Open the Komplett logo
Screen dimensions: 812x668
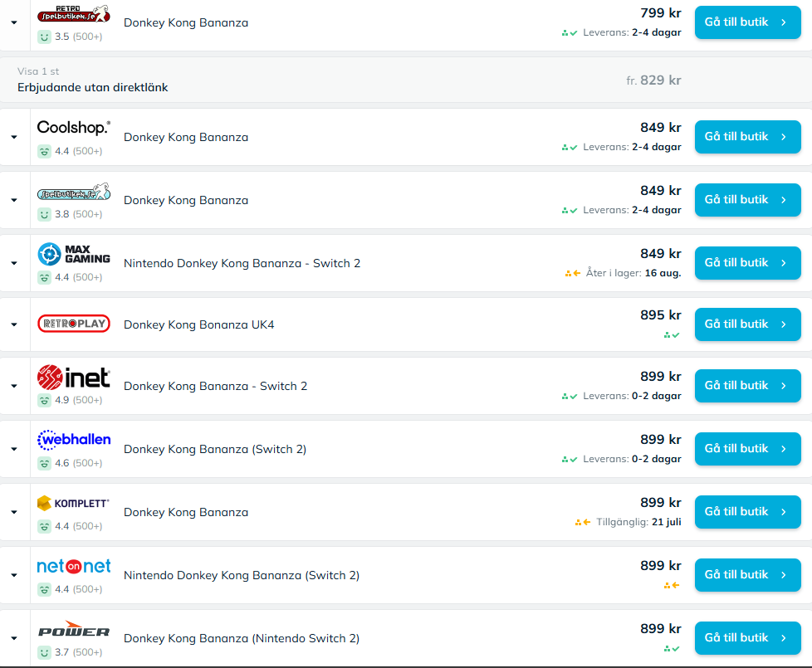click(x=74, y=503)
